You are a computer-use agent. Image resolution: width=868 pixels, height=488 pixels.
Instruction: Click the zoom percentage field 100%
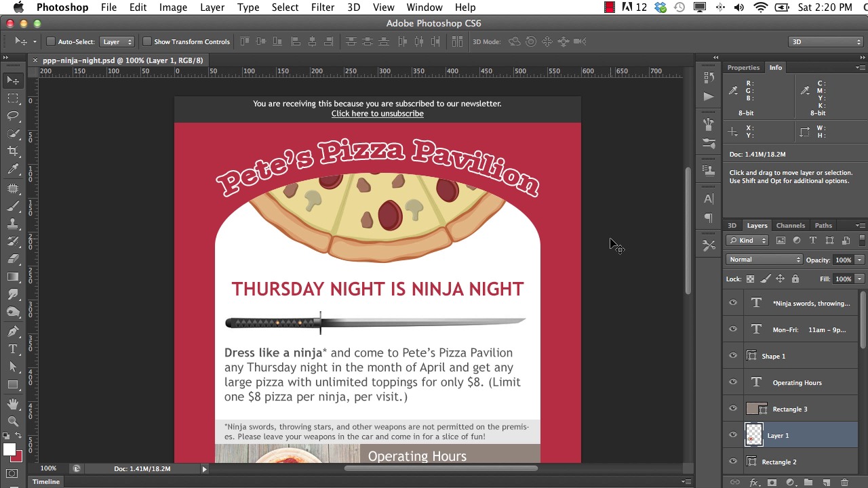[48, 469]
